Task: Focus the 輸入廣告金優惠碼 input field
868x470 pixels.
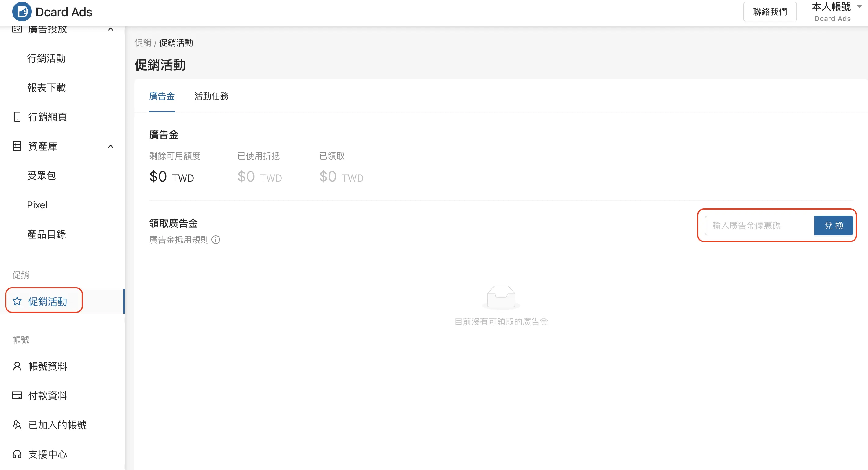Action: 759,226
